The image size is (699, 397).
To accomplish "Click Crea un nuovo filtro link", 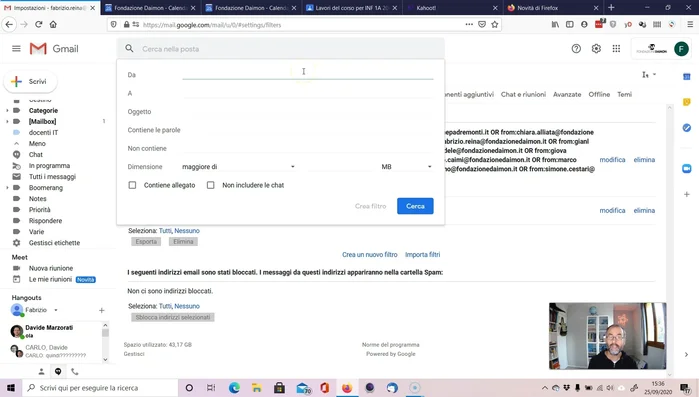I will click(x=370, y=254).
